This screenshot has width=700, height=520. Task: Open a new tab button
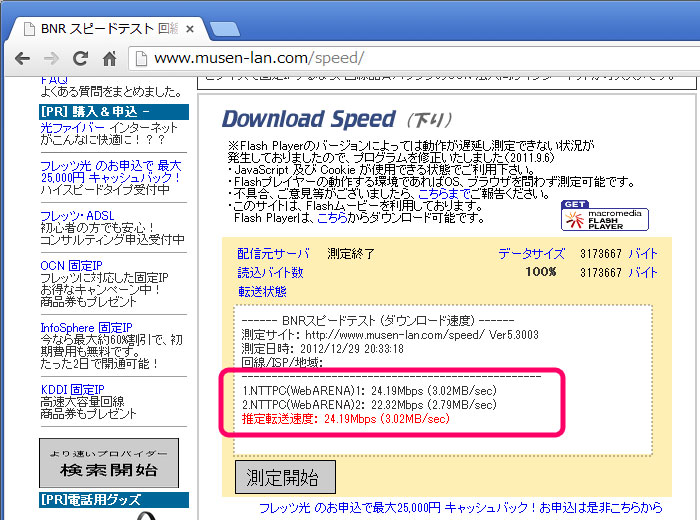tap(225, 29)
